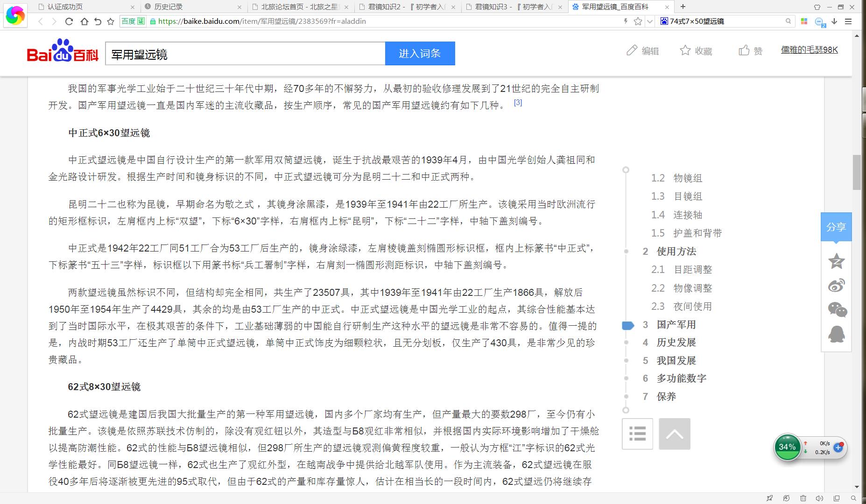Click the browser forward arrow
Screen dimensions: 866x504
tap(54, 21)
